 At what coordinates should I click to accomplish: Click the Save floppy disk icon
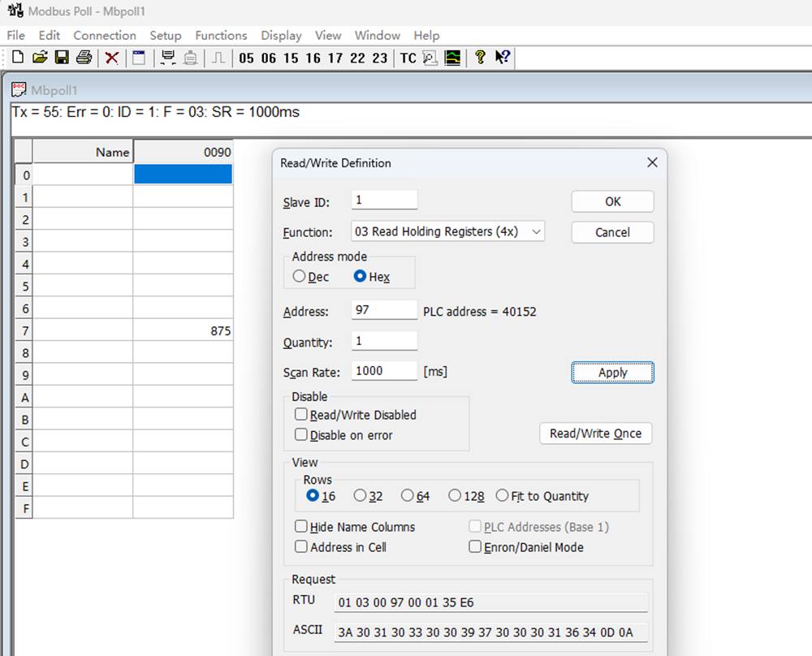[x=62, y=57]
